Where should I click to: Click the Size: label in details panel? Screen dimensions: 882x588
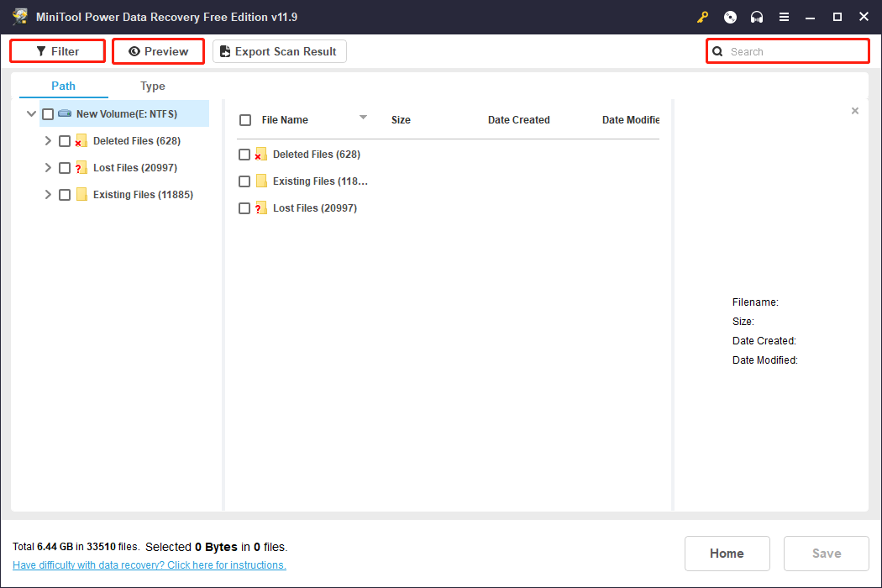[x=743, y=321]
